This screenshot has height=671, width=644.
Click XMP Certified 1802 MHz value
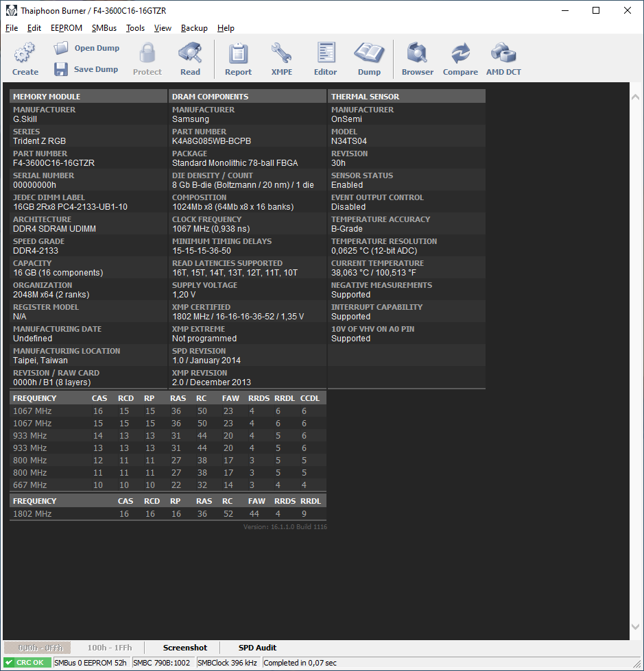238,317
